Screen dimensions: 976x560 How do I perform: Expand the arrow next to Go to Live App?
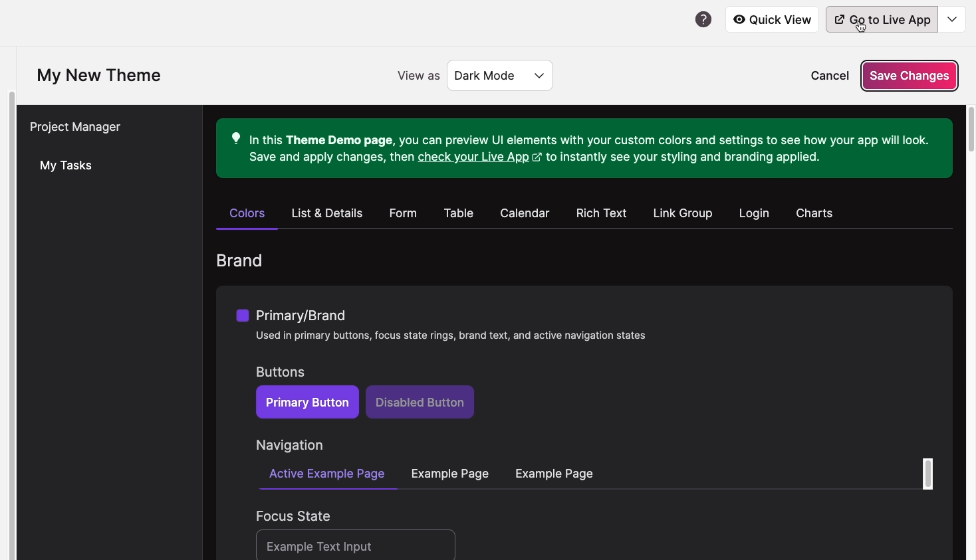point(952,19)
